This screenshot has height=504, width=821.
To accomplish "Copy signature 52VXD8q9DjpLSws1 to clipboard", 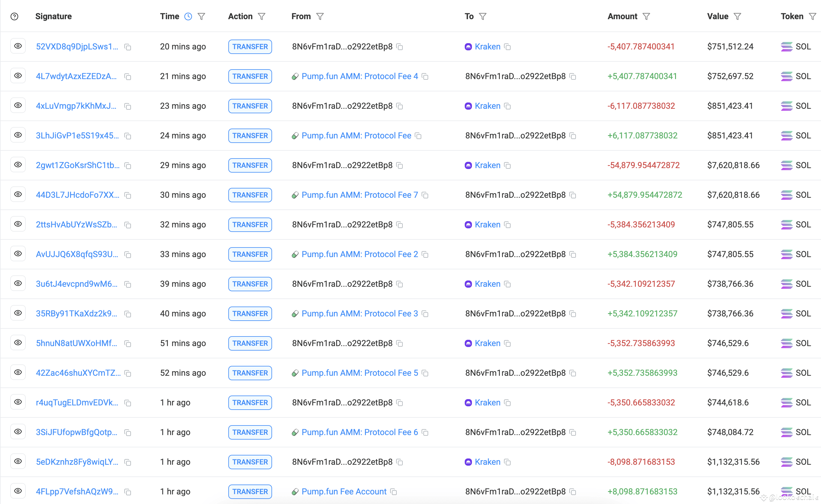I will pos(128,47).
